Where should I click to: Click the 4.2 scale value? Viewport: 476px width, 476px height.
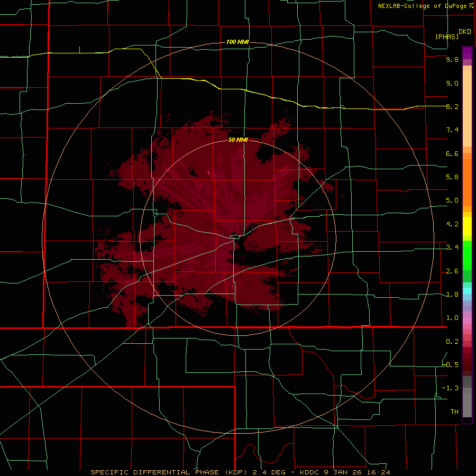tap(452, 224)
